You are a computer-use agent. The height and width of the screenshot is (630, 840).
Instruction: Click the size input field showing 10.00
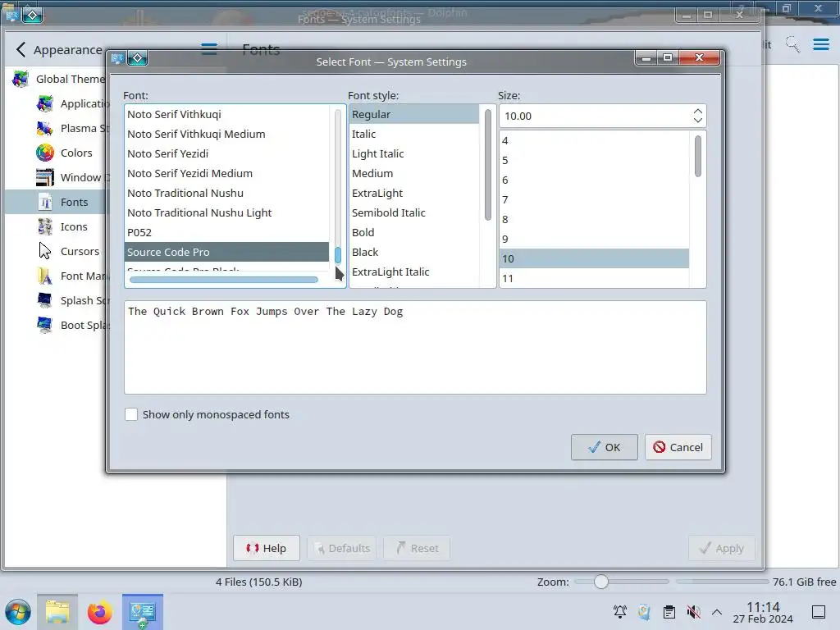(x=596, y=116)
